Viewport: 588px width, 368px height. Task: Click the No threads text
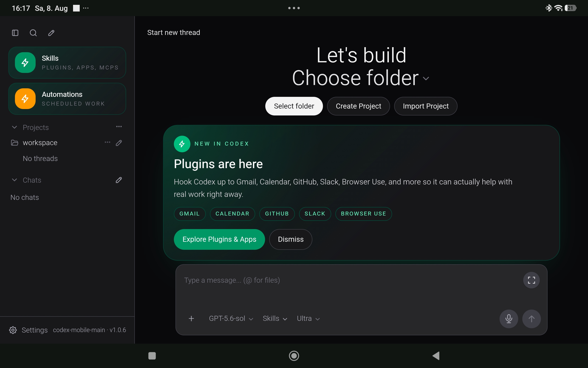tap(40, 158)
